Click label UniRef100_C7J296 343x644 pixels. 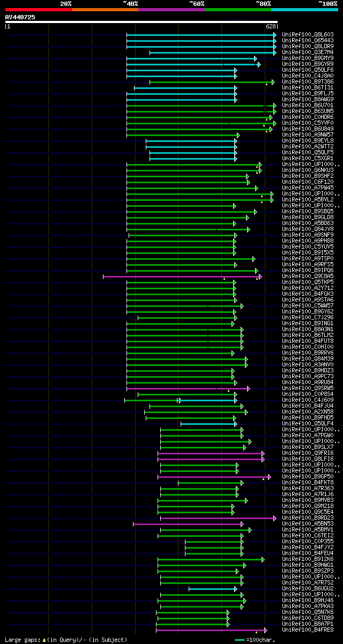coord(307,317)
